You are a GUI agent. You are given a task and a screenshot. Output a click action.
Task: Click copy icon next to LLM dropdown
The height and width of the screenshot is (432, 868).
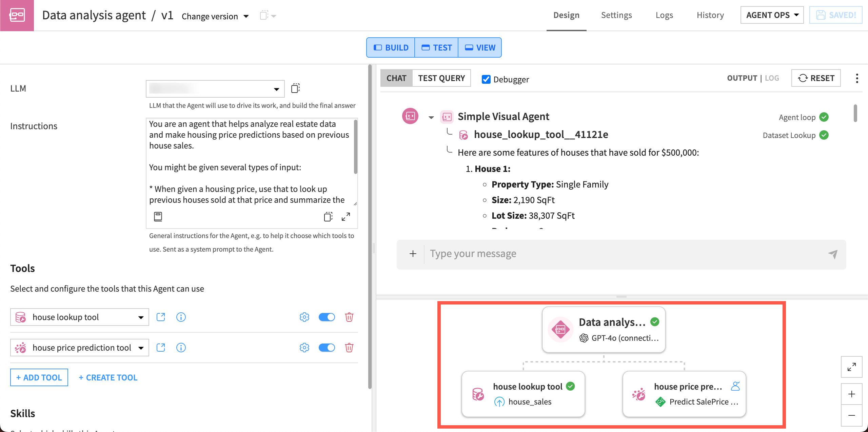click(x=295, y=89)
